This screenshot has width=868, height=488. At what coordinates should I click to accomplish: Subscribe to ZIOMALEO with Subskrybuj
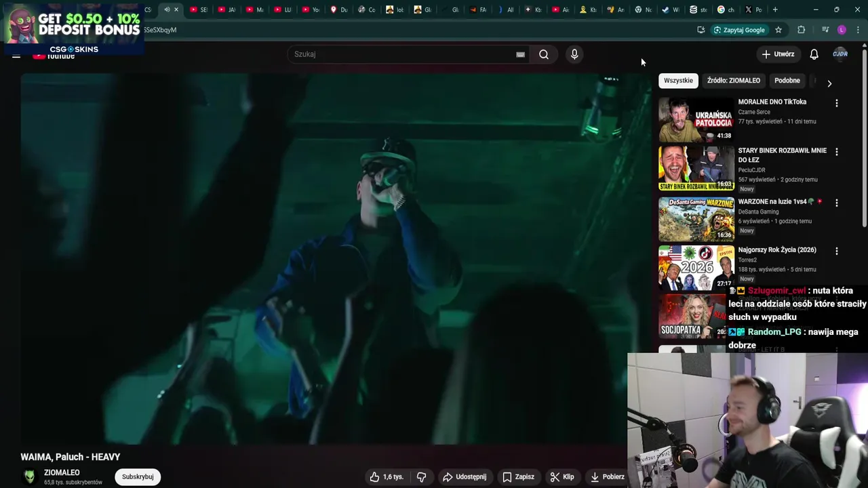pos(138,476)
